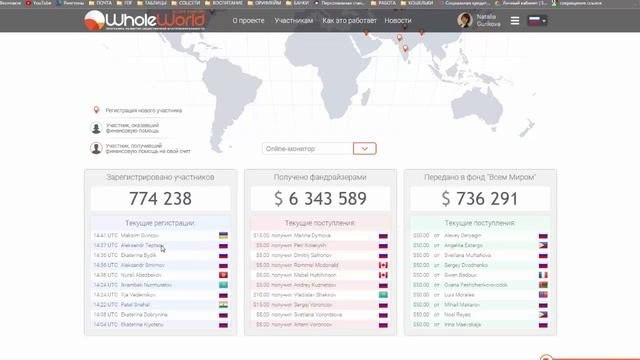
Task: Click 'Зарегистрировано участников' panel title
Action: tap(160, 177)
